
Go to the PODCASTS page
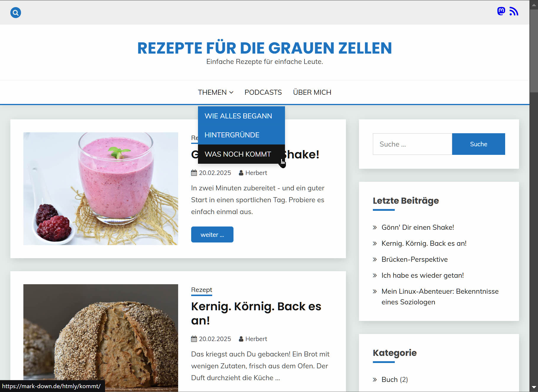tap(263, 92)
